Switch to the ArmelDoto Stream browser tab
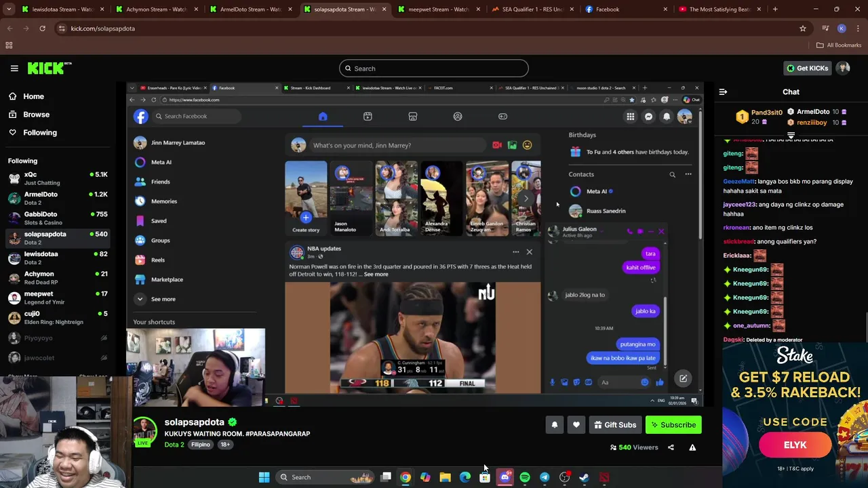 (x=250, y=9)
